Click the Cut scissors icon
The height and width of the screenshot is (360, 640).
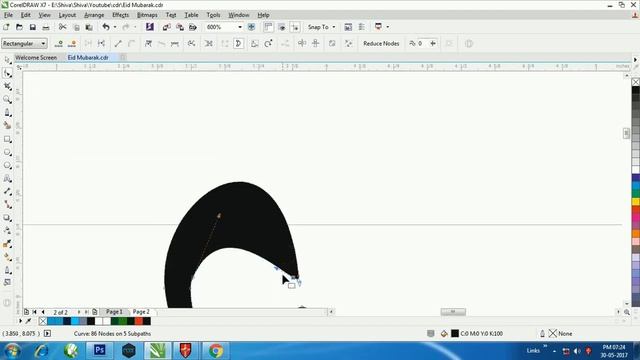(x=62, y=27)
